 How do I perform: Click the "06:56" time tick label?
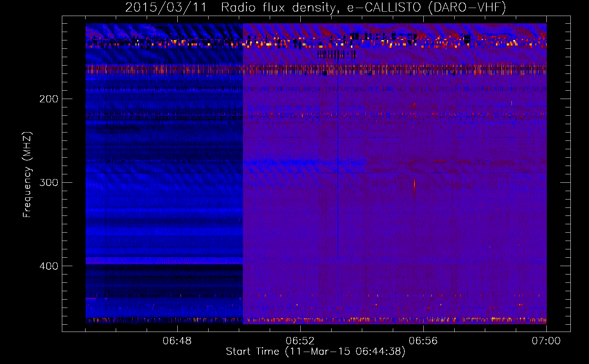[423, 341]
